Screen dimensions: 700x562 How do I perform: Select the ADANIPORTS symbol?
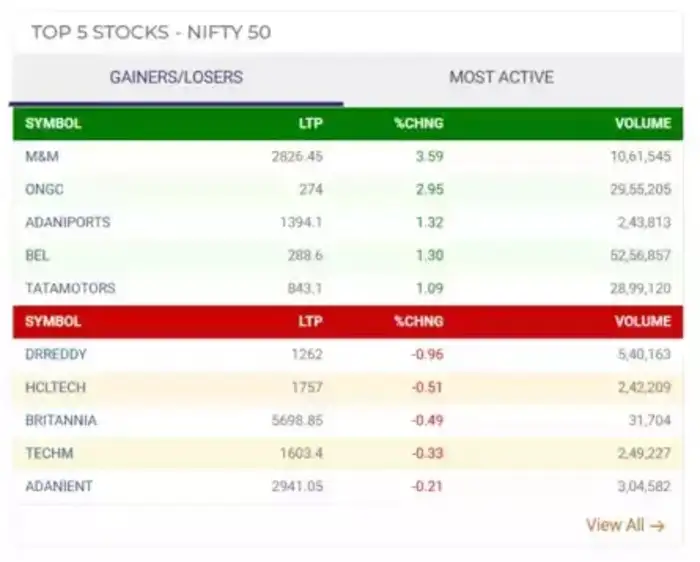[x=68, y=222]
